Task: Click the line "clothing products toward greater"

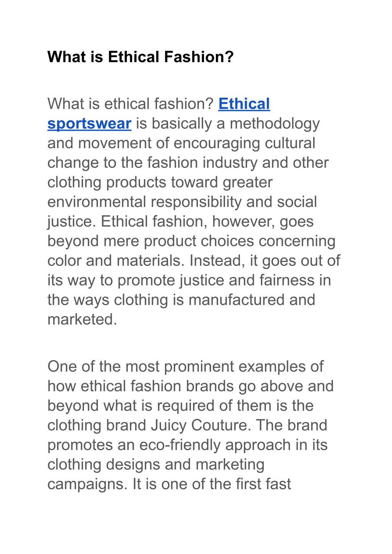Action: pyautogui.click(x=160, y=182)
